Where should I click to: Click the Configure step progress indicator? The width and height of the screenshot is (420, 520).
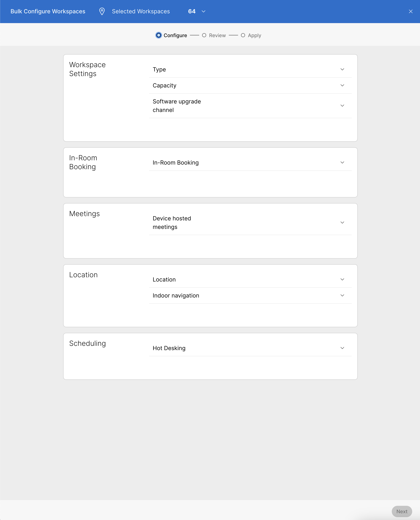click(159, 35)
